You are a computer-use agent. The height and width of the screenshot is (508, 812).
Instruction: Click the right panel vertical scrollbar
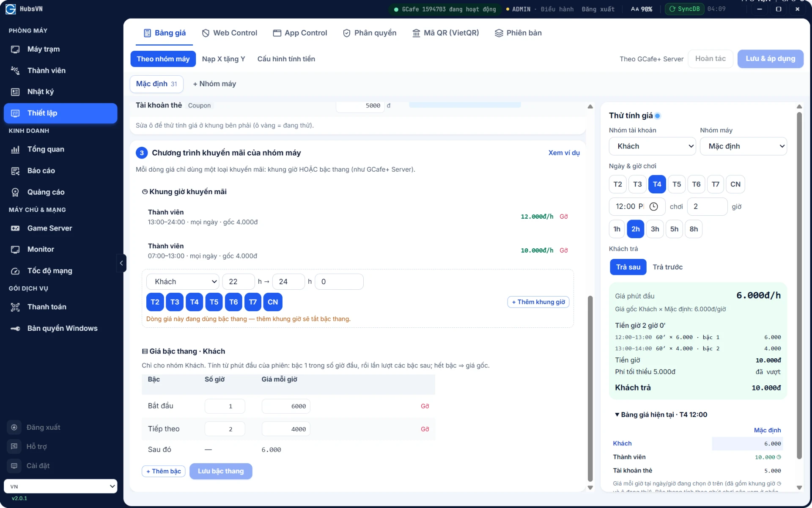(x=799, y=286)
